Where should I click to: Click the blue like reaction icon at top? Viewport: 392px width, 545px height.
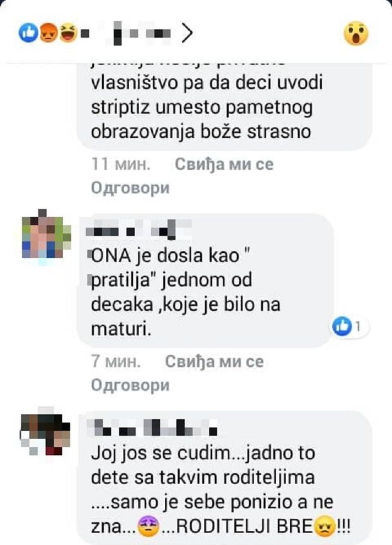(x=28, y=33)
